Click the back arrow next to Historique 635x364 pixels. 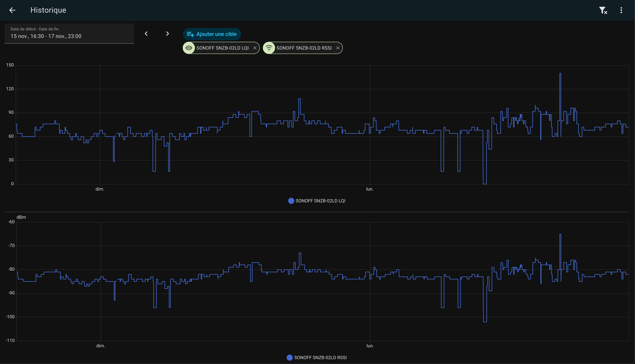point(12,10)
